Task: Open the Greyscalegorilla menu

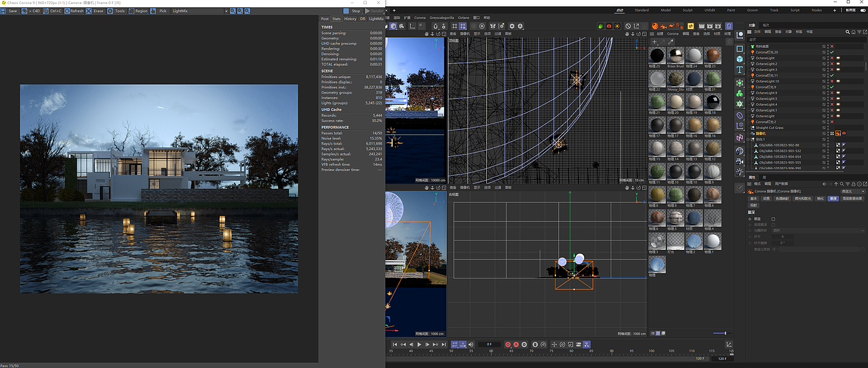Action: pyautogui.click(x=441, y=18)
